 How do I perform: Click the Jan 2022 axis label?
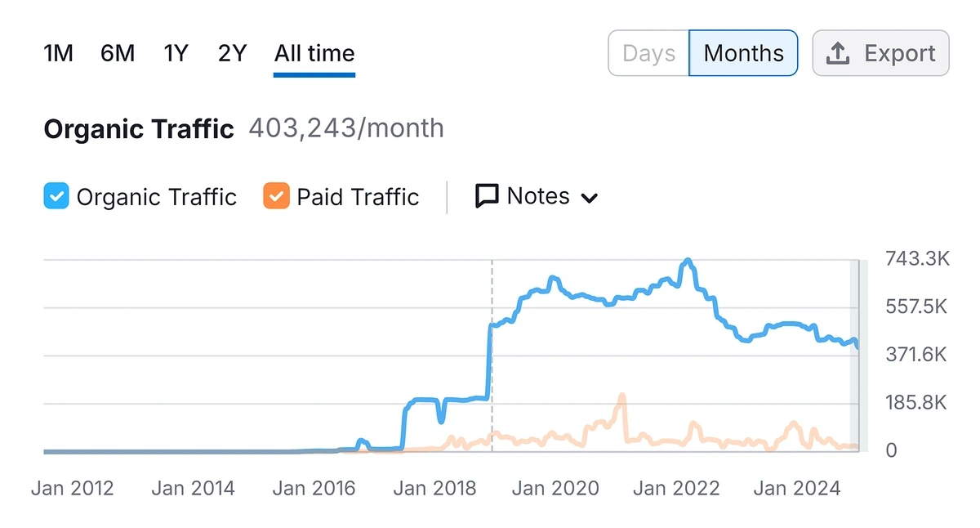click(676, 489)
